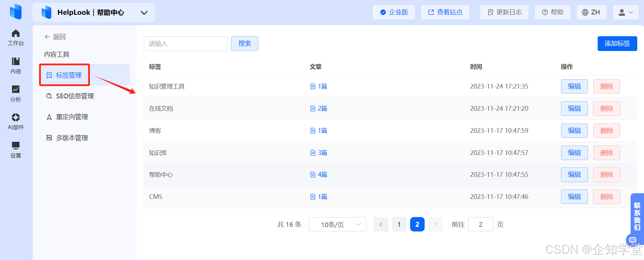Click the tag search input field
The image size is (644, 260).
185,44
